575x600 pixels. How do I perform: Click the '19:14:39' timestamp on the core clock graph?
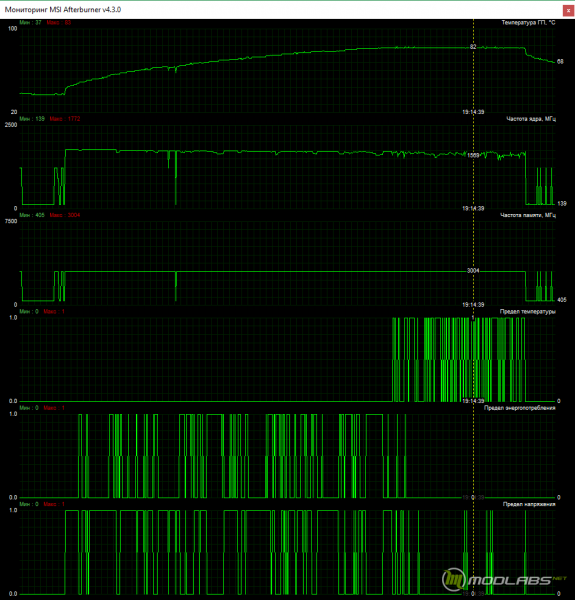click(473, 209)
